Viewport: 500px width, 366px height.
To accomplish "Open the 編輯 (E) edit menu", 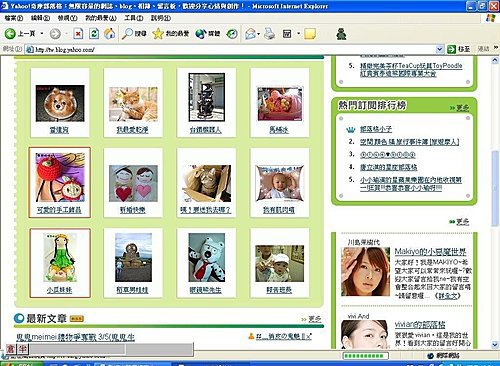I will click(40, 18).
